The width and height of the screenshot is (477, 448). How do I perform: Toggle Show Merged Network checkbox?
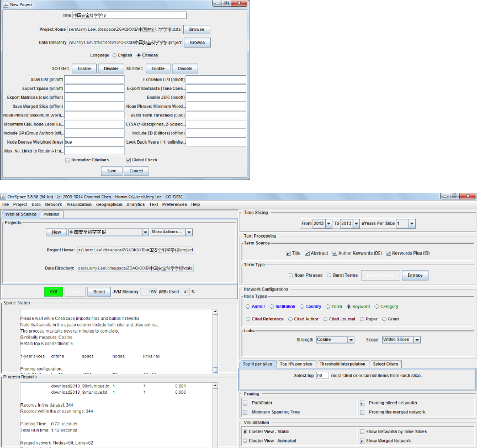tap(362, 441)
